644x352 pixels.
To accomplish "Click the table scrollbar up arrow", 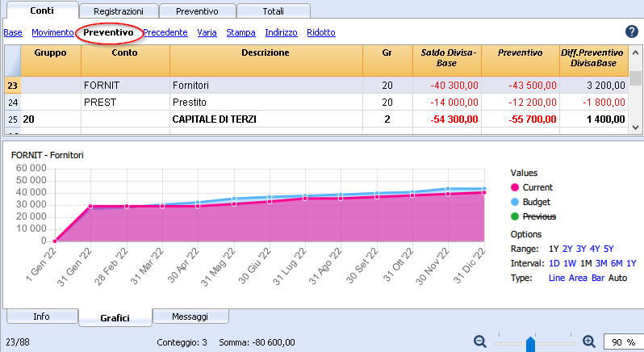I will point(635,52).
